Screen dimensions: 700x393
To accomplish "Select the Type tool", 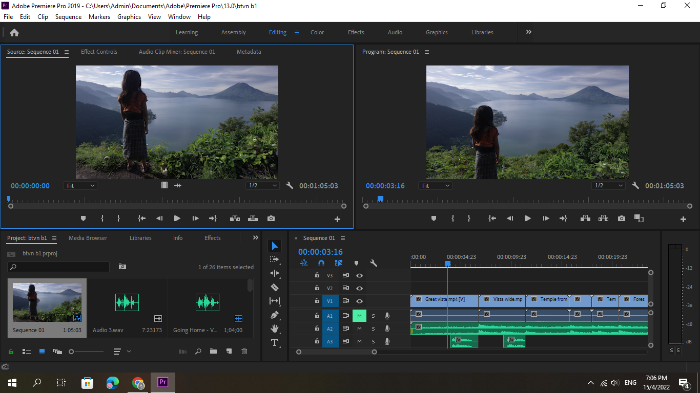I will click(x=275, y=343).
